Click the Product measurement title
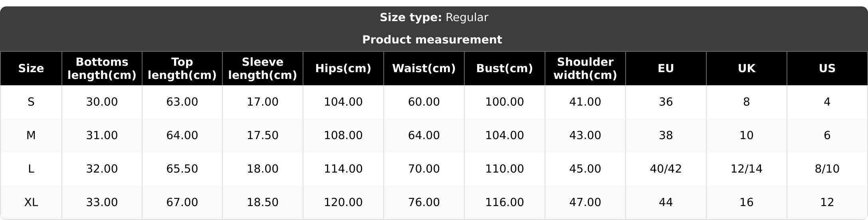This screenshot has height=220, width=868. coord(432,40)
